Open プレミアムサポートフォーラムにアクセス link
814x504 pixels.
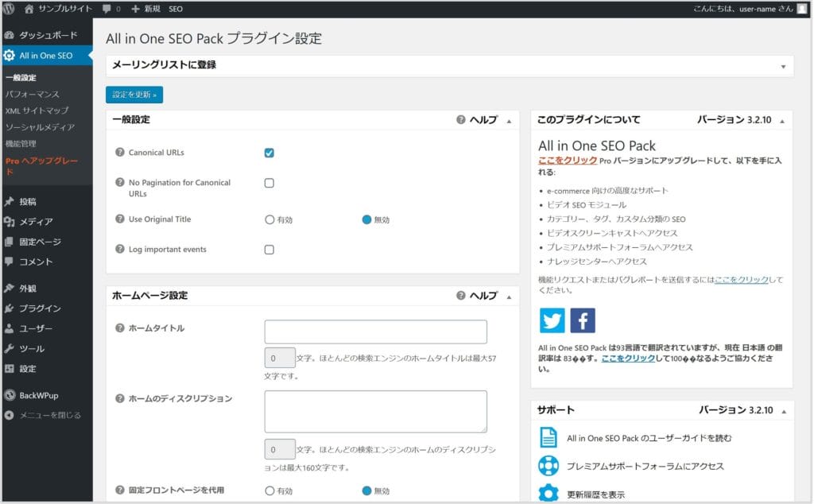[645, 466]
